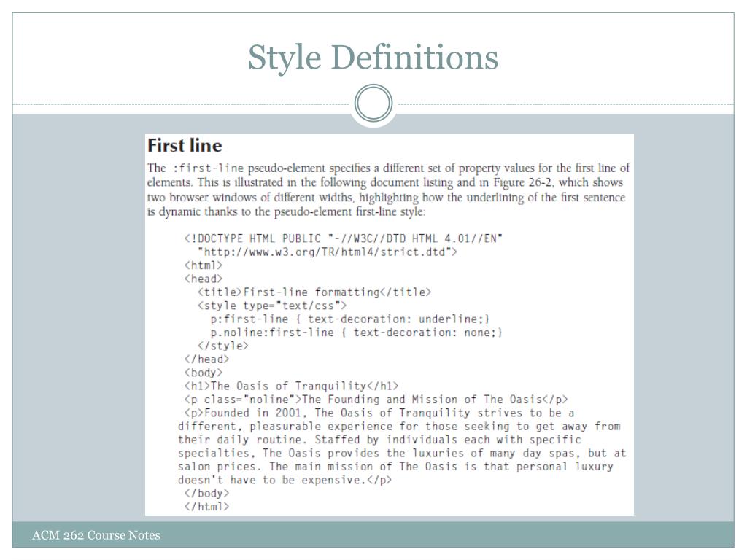
Task: Click the 'First line' heading
Action: tap(185, 145)
